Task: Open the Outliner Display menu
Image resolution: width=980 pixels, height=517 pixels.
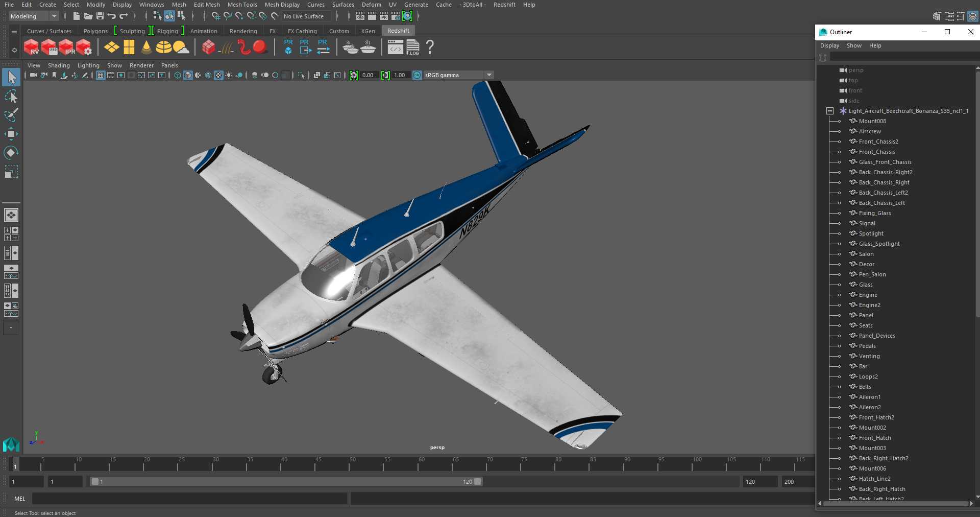Action: [829, 45]
